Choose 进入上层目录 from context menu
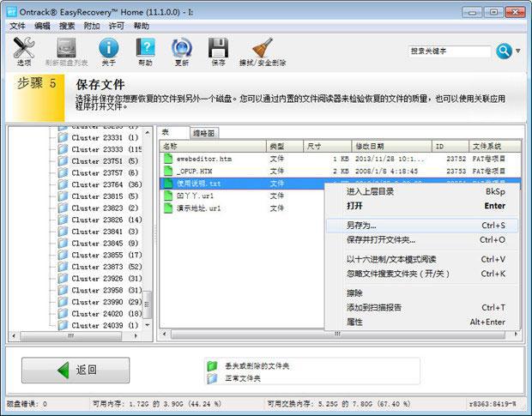 pos(421,191)
